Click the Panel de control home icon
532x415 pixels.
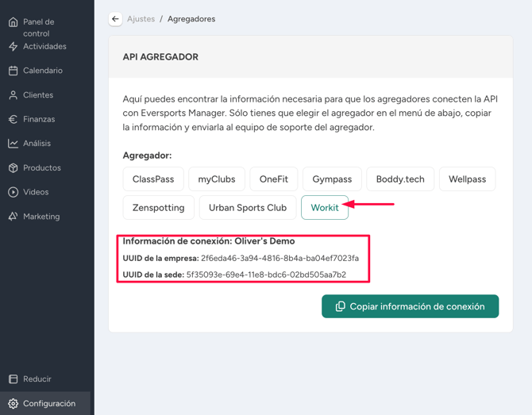[x=13, y=22]
